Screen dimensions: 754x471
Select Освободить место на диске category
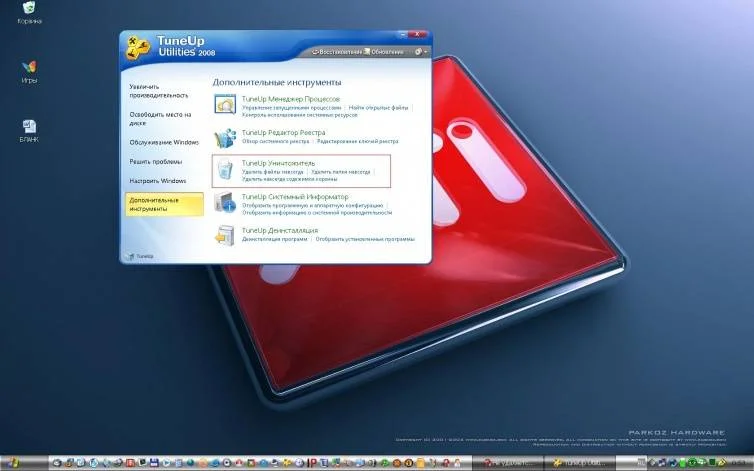(x=160, y=119)
